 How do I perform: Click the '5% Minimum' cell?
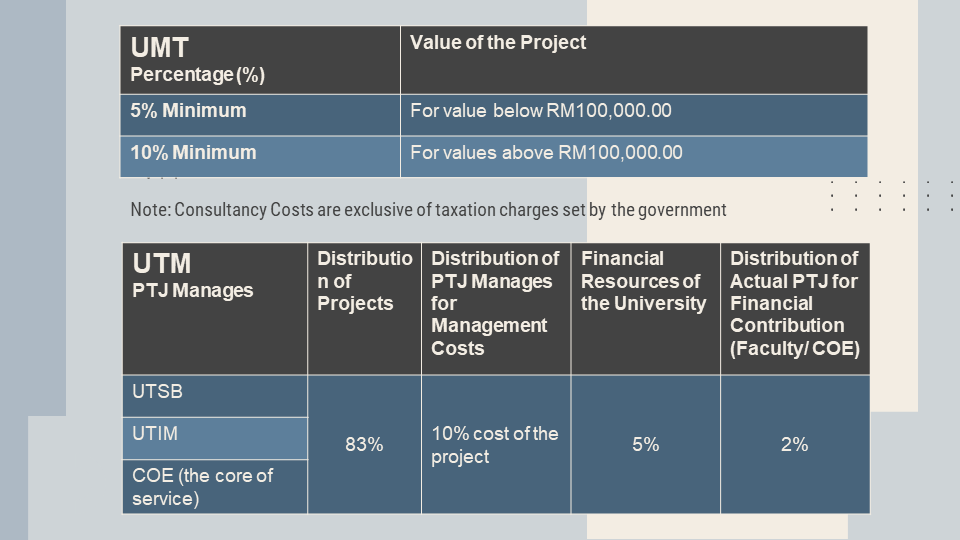pyautogui.click(x=260, y=115)
